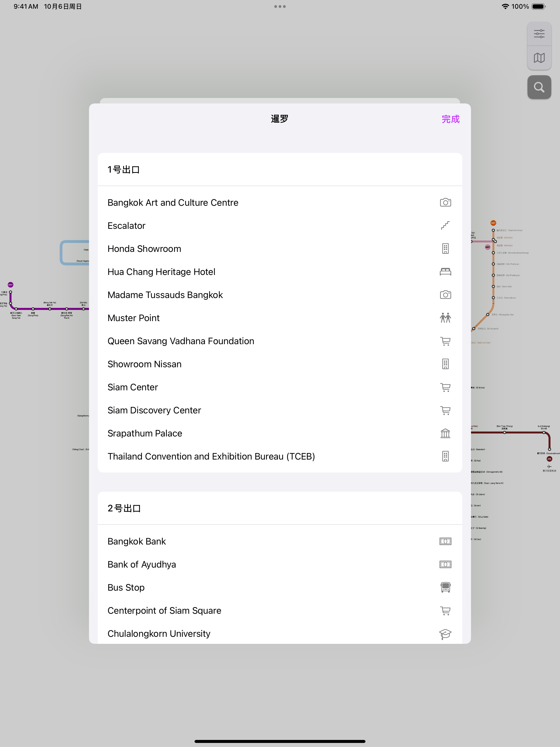Select Queen Savang Vadhana Foundation entry
Screen dimensions: 560x747
[280, 341]
